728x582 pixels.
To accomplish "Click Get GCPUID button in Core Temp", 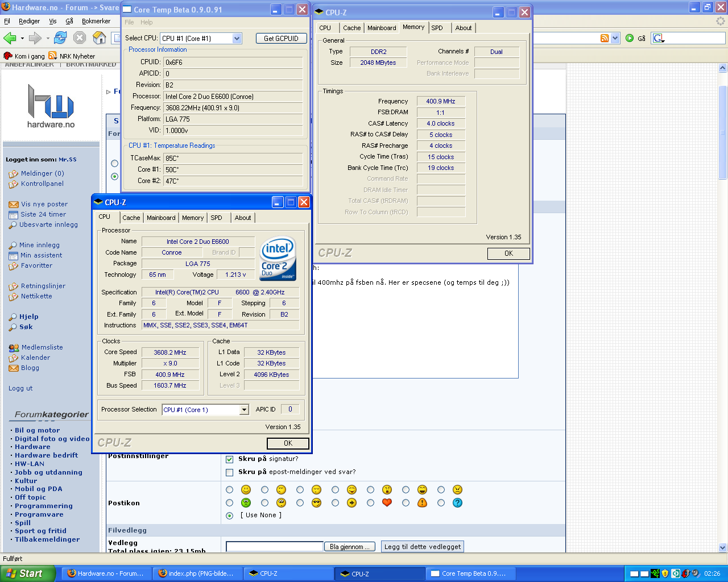I will point(281,38).
